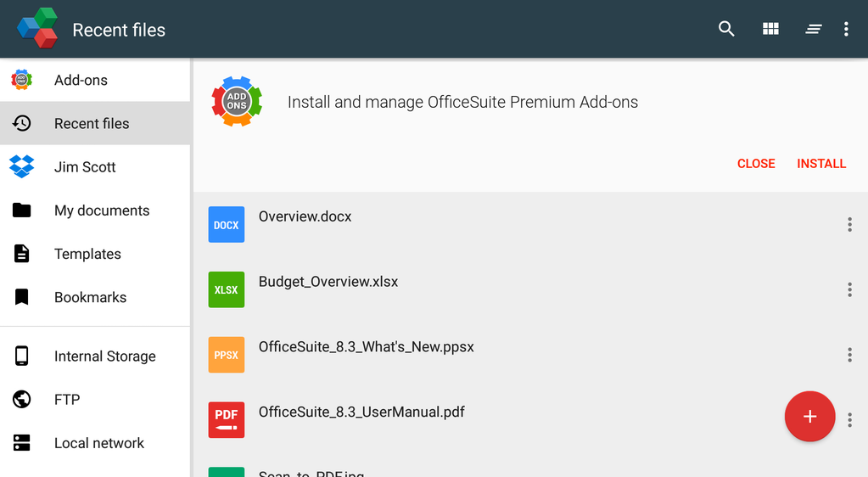Image resolution: width=868 pixels, height=477 pixels.
Task: Tap the red plus create button
Action: (809, 417)
